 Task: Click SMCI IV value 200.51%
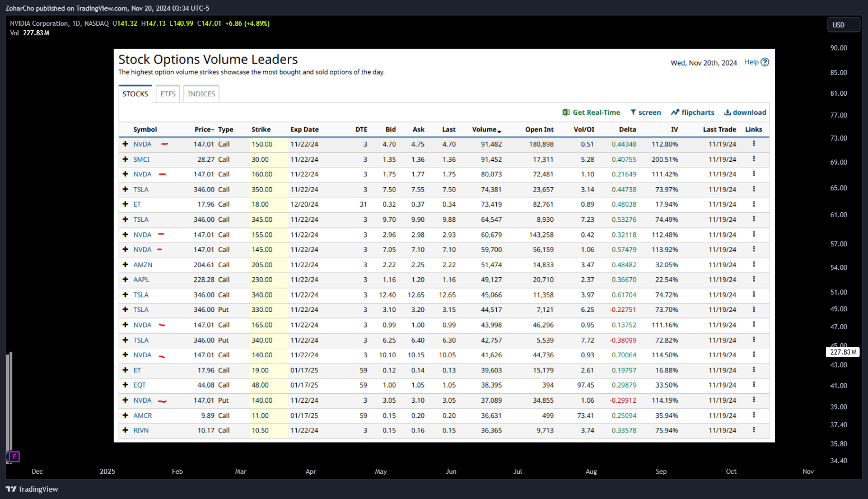pos(665,160)
